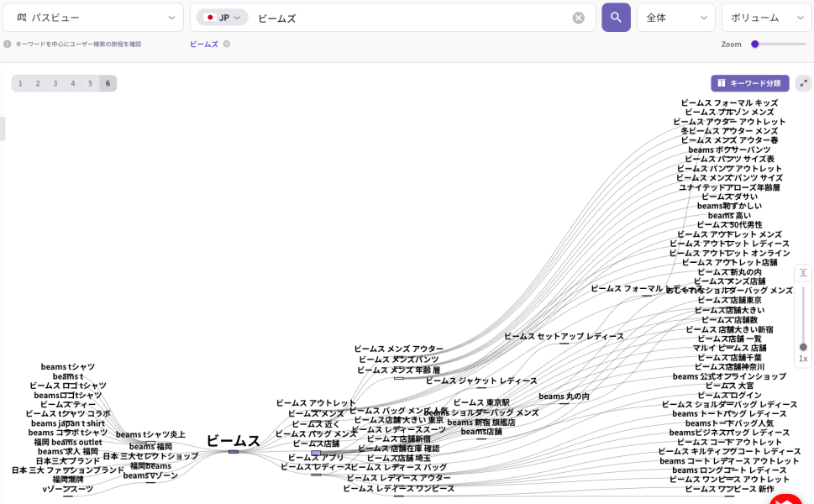The image size is (814, 504).
Task: Click the beamsVゾーン node
Action: coord(150,475)
